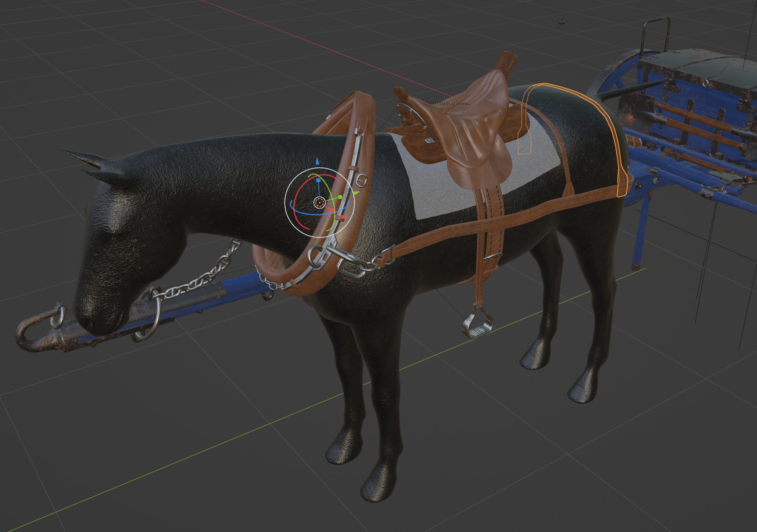This screenshot has height=532, width=757.
Task: Click the gizmo's center origin circle
Action: coord(319,203)
